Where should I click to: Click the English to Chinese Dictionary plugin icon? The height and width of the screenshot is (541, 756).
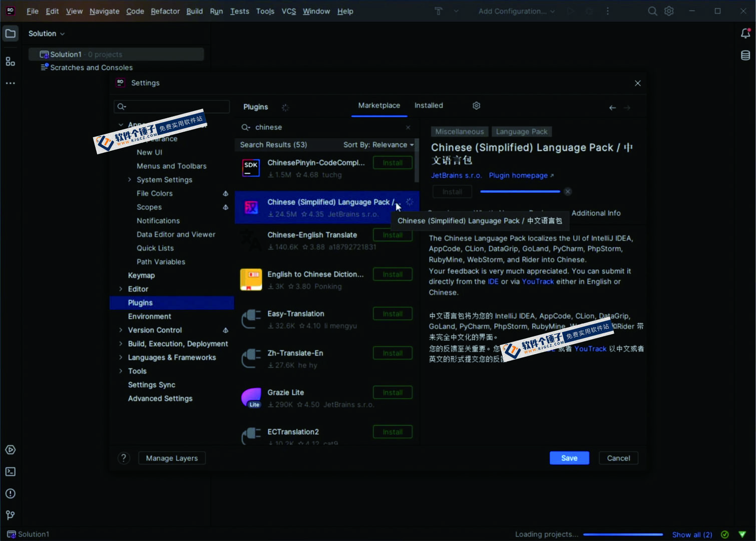[251, 280]
